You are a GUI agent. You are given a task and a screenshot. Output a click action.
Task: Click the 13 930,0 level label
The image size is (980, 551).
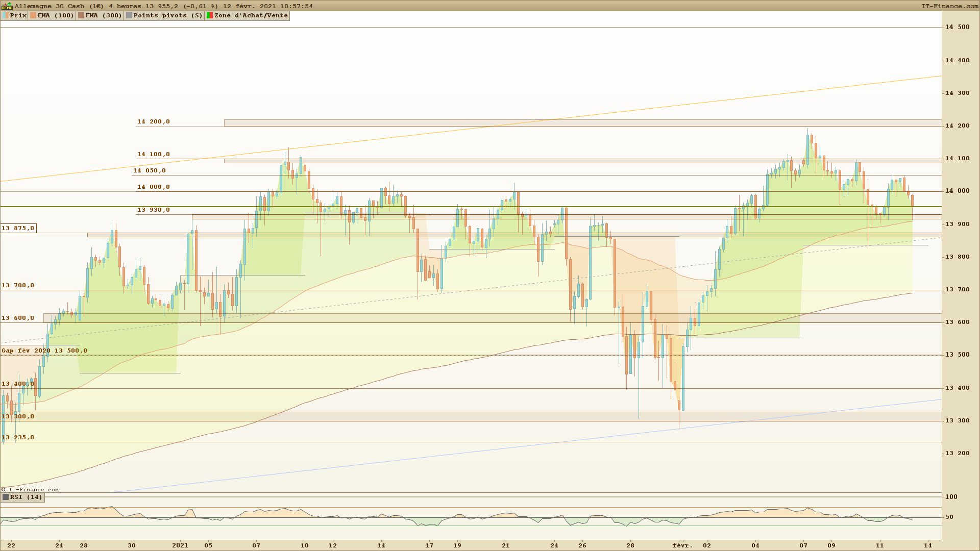click(153, 210)
